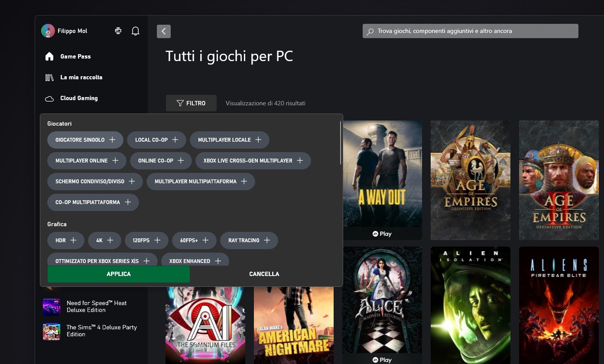Image resolution: width=604 pixels, height=364 pixels.
Task: Open Alien Isolation game tile
Action: coord(471,305)
